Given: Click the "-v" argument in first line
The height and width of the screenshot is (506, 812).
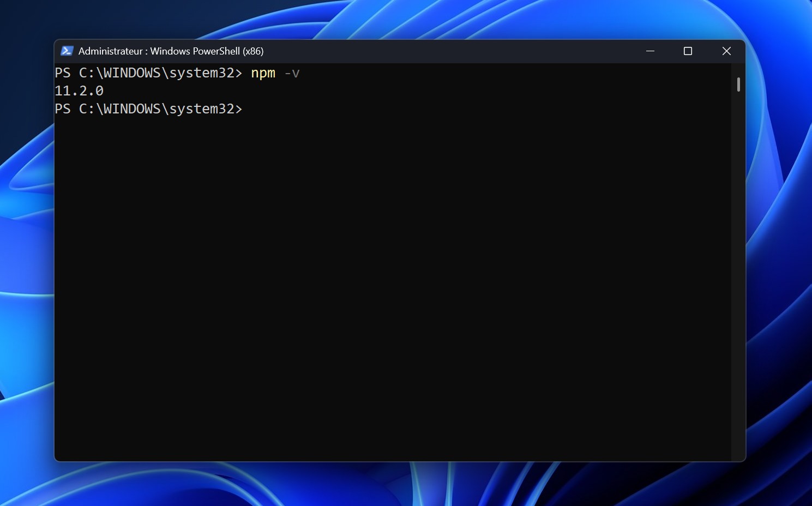Looking at the screenshot, I should (x=292, y=73).
